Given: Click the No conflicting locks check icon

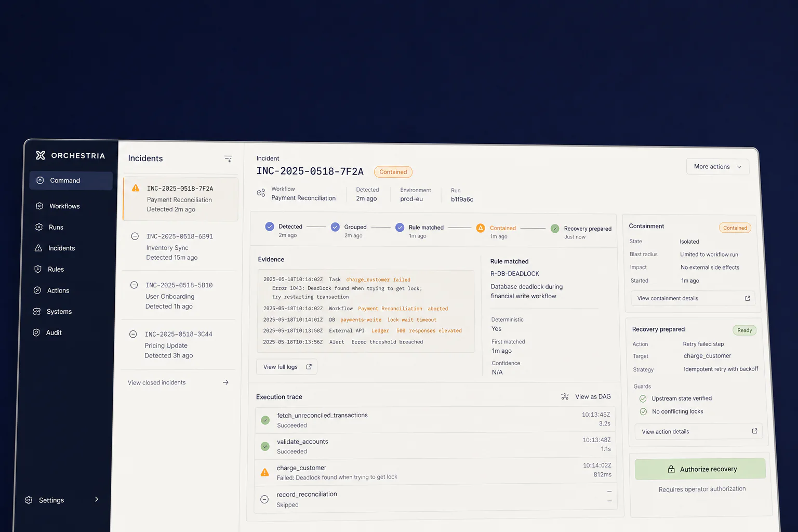Looking at the screenshot, I should pos(643,411).
